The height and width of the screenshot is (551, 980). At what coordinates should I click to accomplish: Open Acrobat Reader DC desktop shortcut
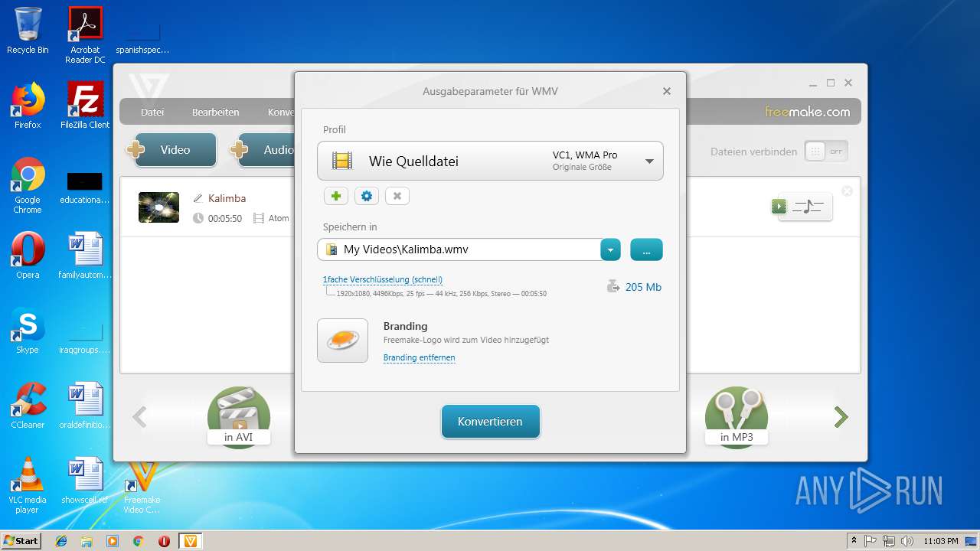(85, 35)
